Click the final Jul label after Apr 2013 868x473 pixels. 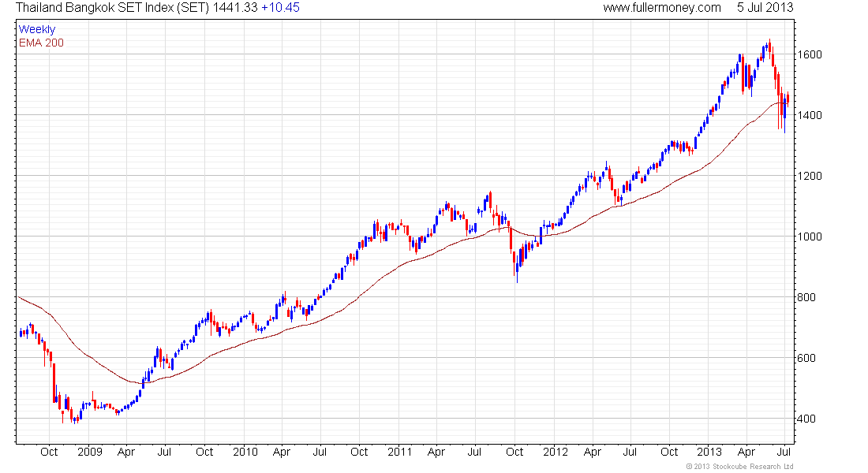point(784,452)
